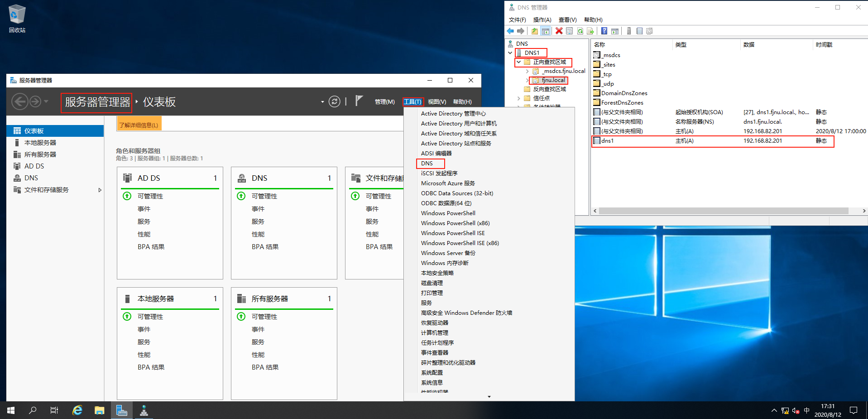The width and height of the screenshot is (868, 419).
Task: Click the AD DS role tile header
Action: pyautogui.click(x=170, y=178)
